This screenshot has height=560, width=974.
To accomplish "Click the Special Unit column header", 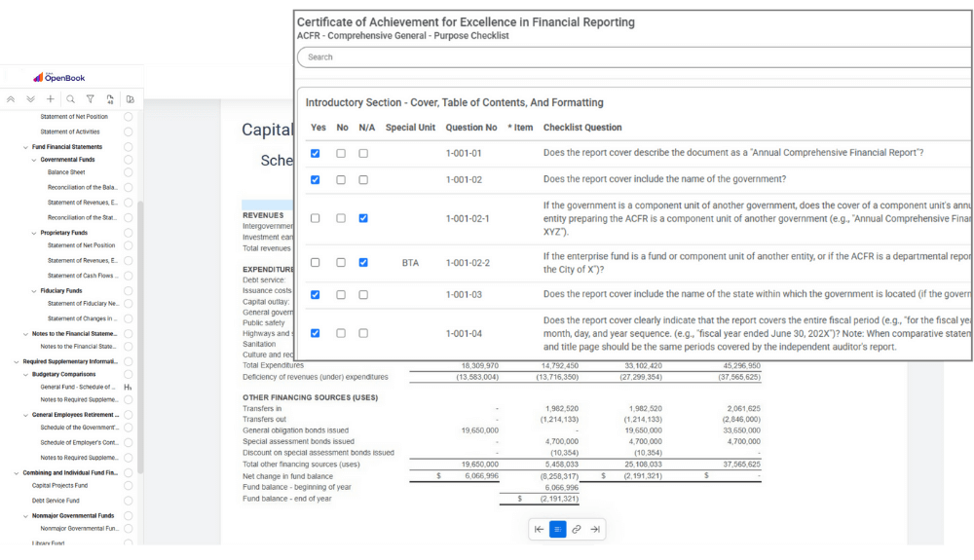I will pyautogui.click(x=411, y=128).
